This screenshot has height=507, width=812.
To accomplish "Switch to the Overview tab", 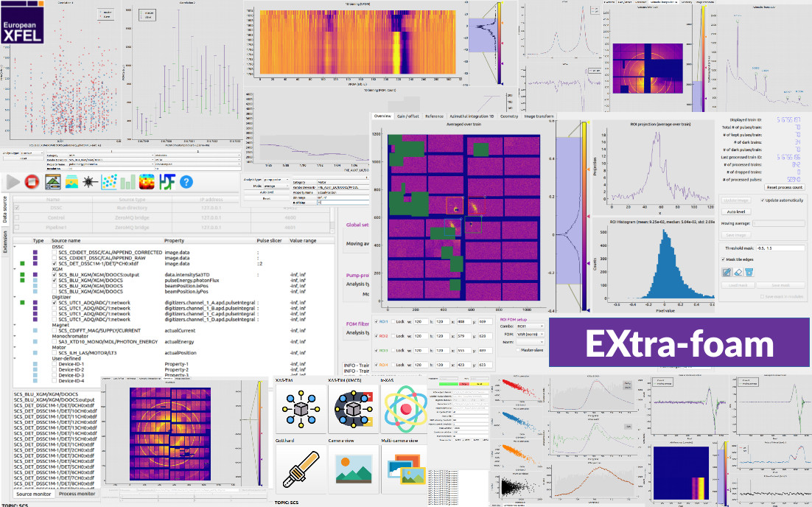I will point(382,116).
